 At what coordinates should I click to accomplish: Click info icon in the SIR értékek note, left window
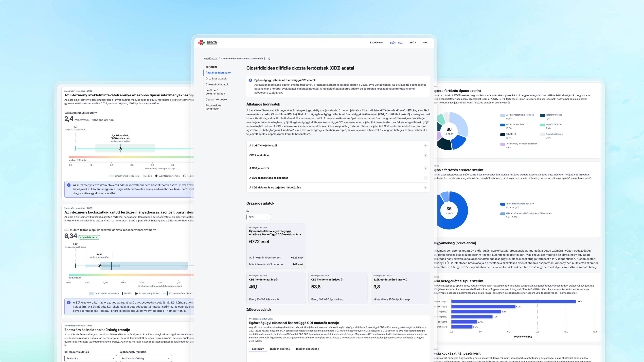click(69, 303)
